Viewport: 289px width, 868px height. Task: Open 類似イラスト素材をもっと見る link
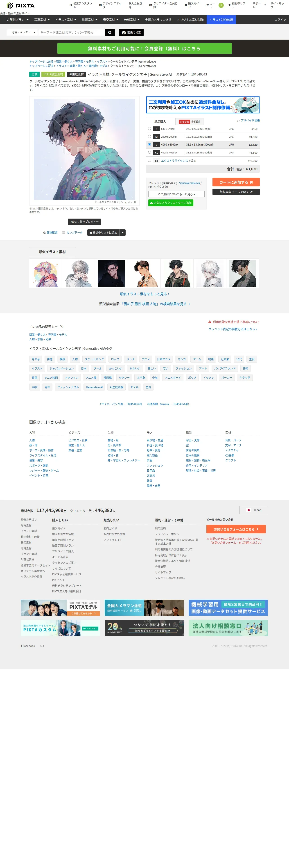(144, 294)
